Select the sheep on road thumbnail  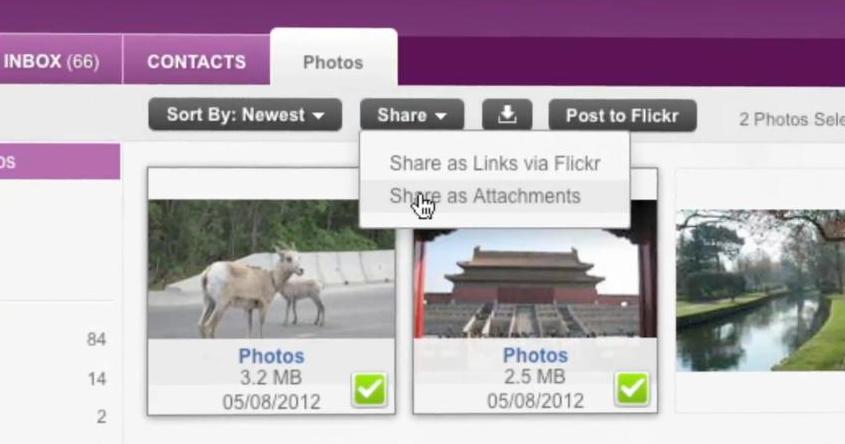coord(271,269)
